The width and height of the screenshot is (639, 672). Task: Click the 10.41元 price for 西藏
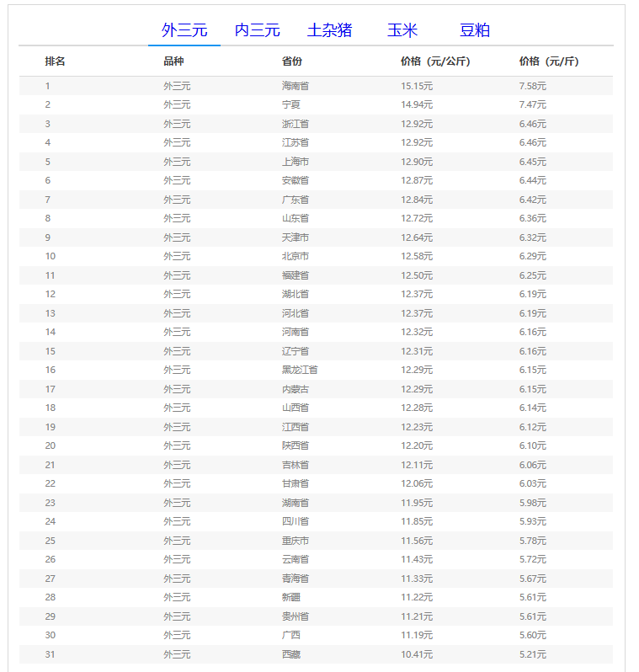pyautogui.click(x=417, y=654)
